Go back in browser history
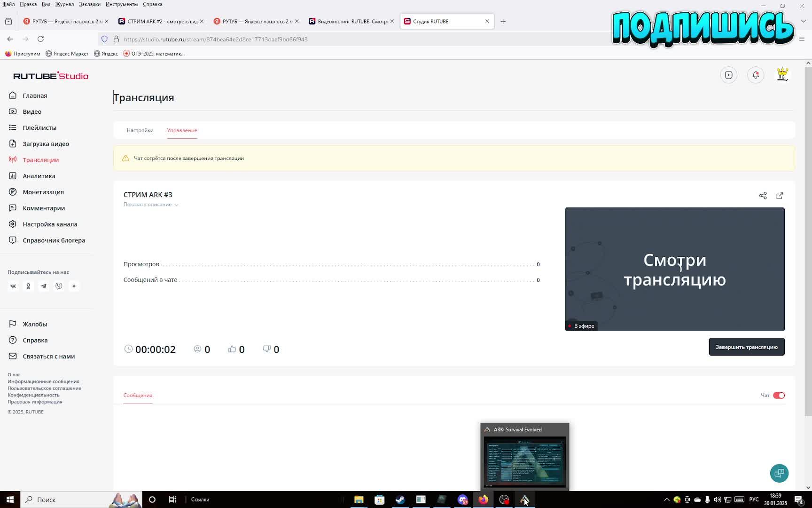Image resolution: width=812 pixels, height=508 pixels. tap(10, 39)
